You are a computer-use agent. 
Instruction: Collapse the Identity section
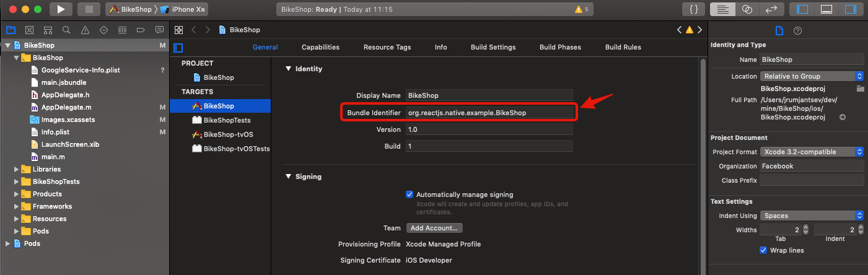(288, 69)
